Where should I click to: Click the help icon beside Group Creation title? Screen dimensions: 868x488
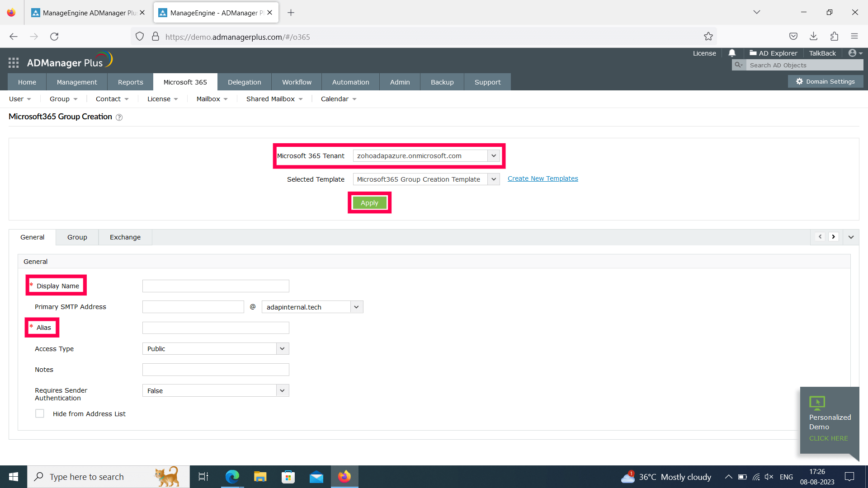(x=119, y=117)
